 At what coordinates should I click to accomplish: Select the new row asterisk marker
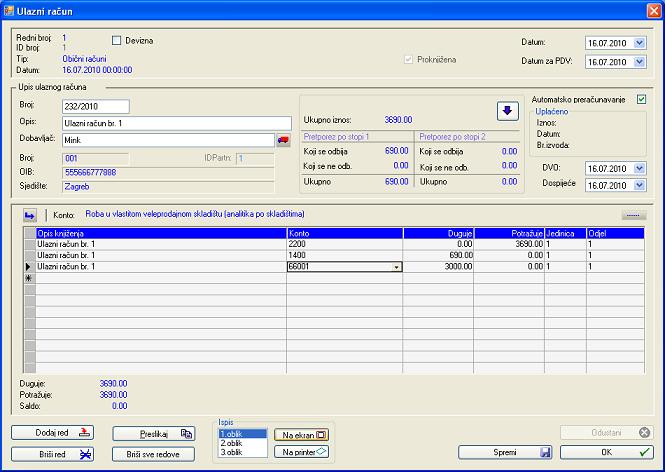tap(29, 278)
